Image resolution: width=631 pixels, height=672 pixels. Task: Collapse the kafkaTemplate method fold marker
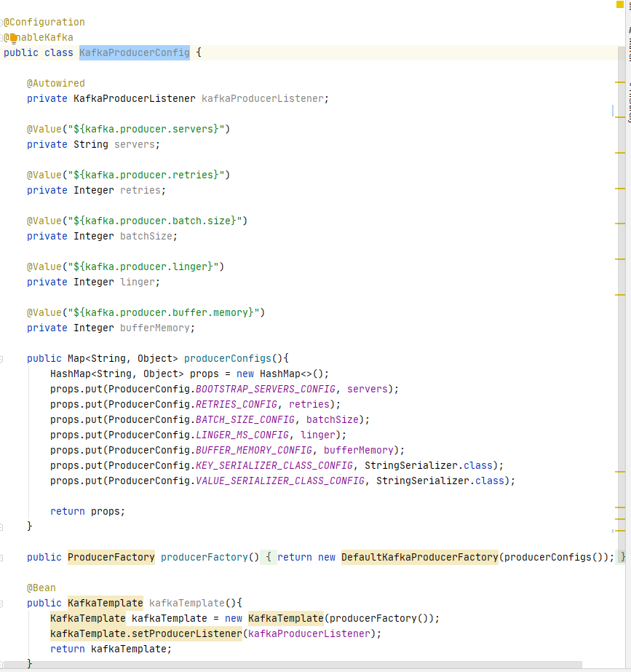click(2, 603)
